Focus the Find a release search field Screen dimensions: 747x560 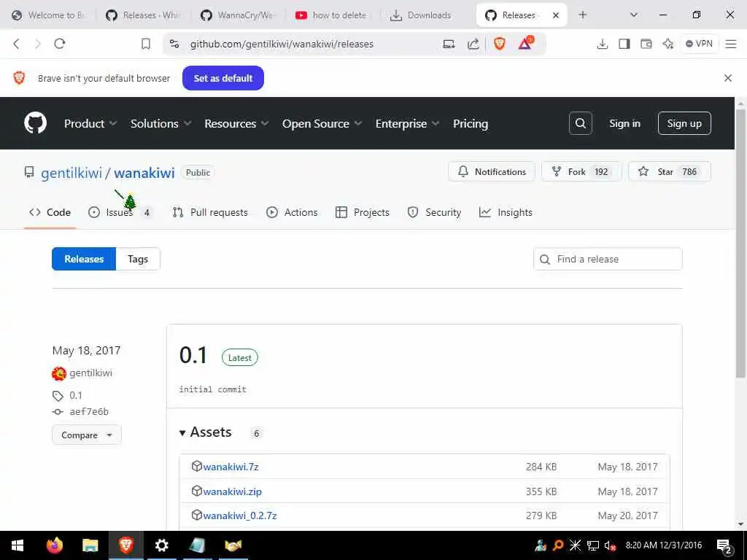pos(608,259)
